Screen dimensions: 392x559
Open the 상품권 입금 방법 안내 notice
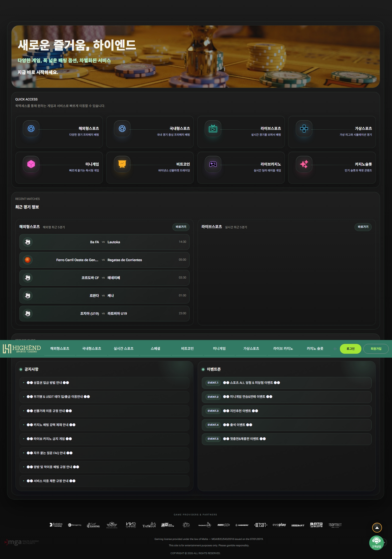click(x=104, y=383)
